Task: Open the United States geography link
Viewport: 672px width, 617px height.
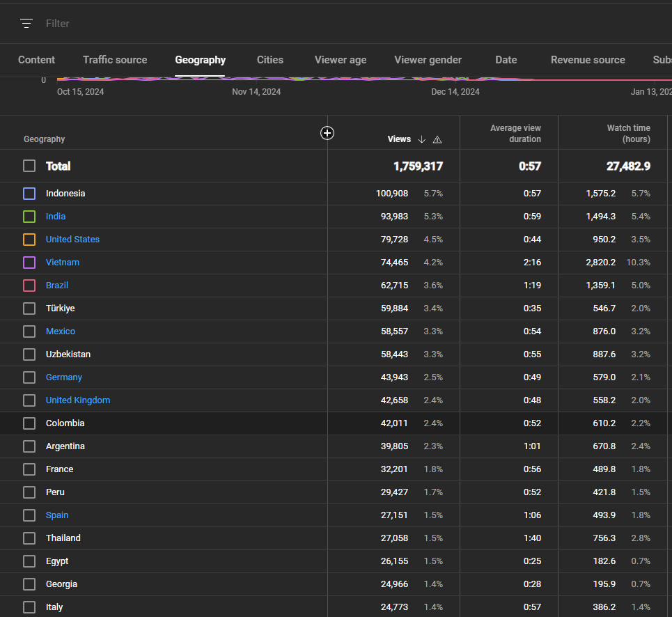Action: coord(72,240)
